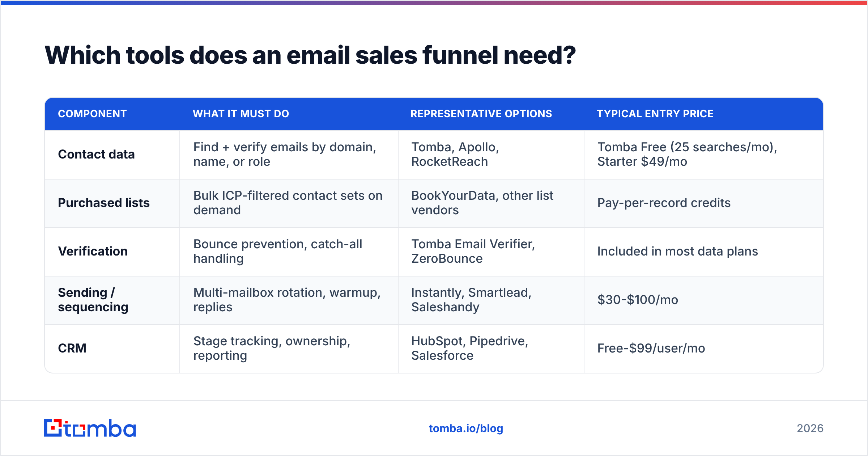Image resolution: width=868 pixels, height=456 pixels.
Task: Click "Find + verify emails by domain, name, or role" cell
Action: click(289, 155)
